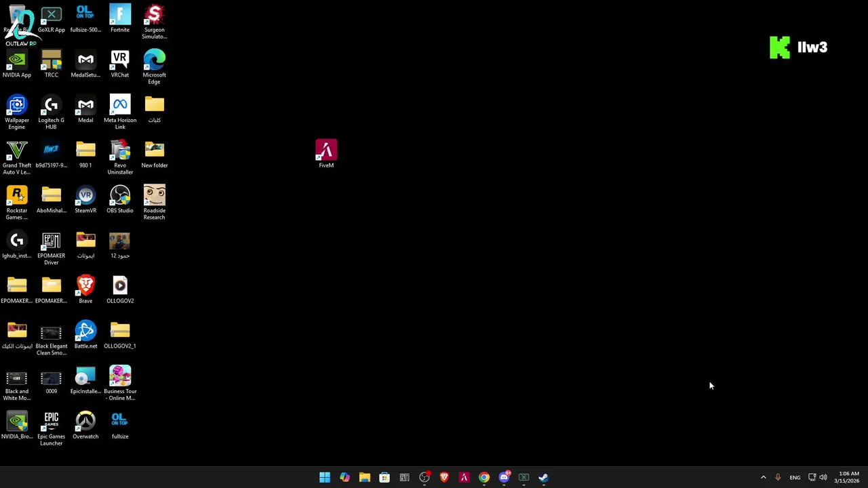Select the lghub_installer desktop icon
This screenshot has height=488, width=868.
pos(17,245)
